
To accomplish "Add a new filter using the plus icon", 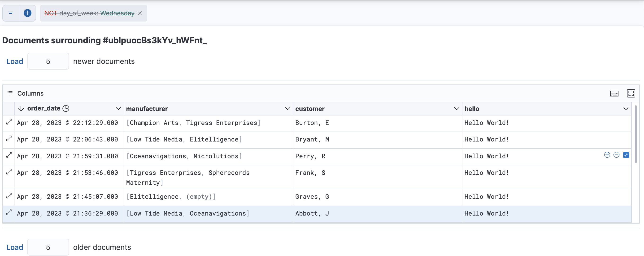I will (x=27, y=13).
